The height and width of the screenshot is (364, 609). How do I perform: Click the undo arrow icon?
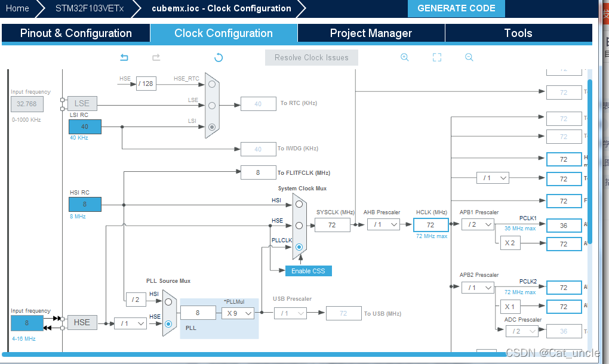pyautogui.click(x=124, y=57)
